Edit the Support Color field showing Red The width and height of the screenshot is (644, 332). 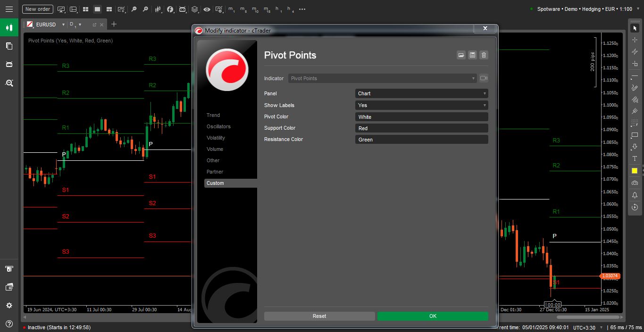pyautogui.click(x=421, y=128)
